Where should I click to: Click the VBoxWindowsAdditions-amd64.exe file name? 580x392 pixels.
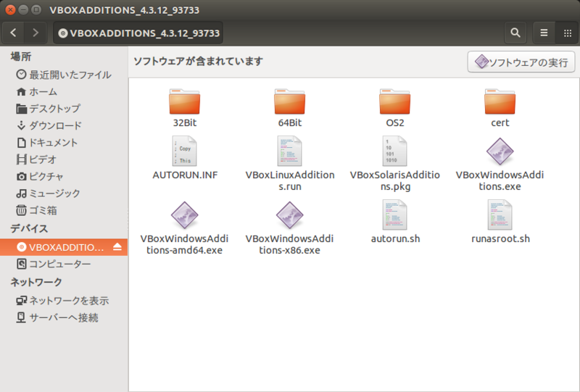pos(185,244)
